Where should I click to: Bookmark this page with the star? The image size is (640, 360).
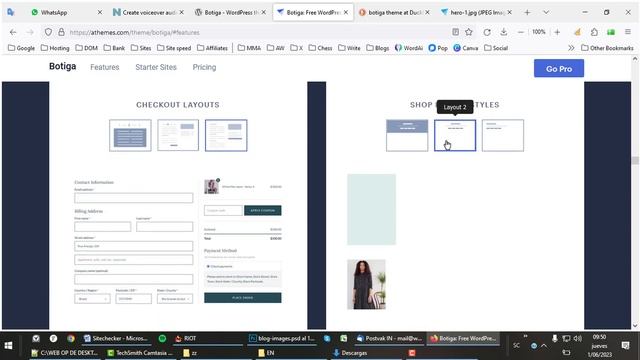[x=469, y=32]
